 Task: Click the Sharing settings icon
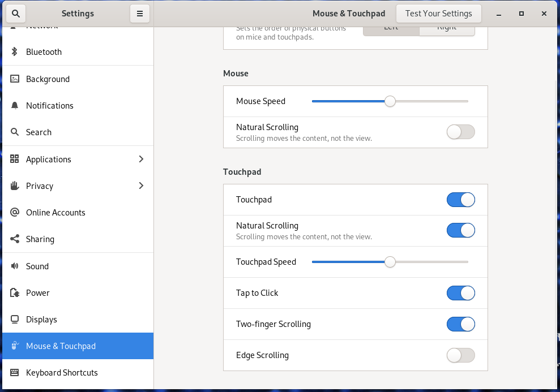[x=14, y=239]
